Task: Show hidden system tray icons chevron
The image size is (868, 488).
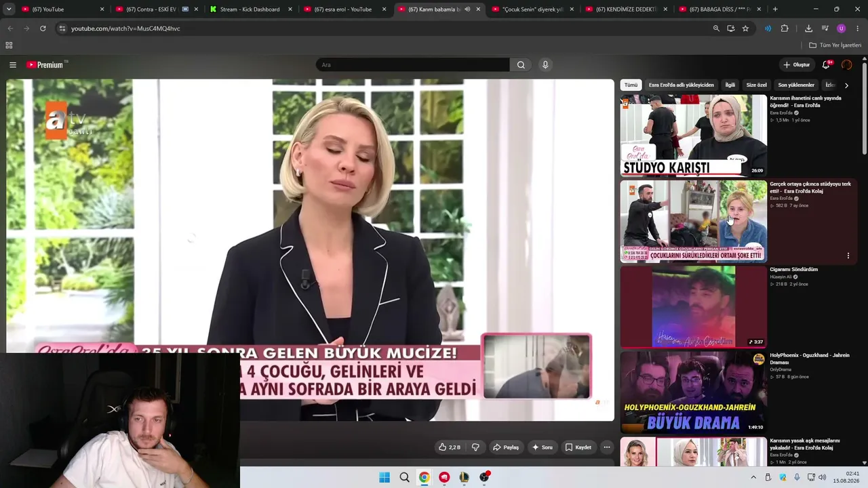Action: coord(753,477)
